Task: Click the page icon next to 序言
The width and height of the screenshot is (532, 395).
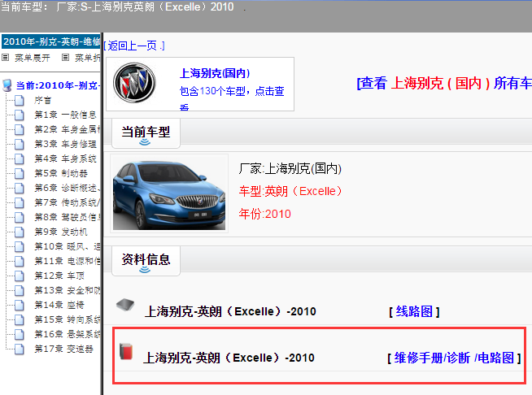Action: pyautogui.click(x=20, y=100)
